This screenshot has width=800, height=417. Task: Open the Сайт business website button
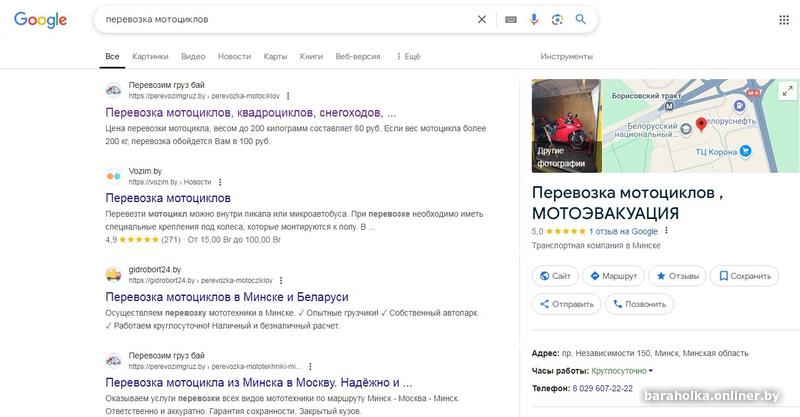(555, 276)
